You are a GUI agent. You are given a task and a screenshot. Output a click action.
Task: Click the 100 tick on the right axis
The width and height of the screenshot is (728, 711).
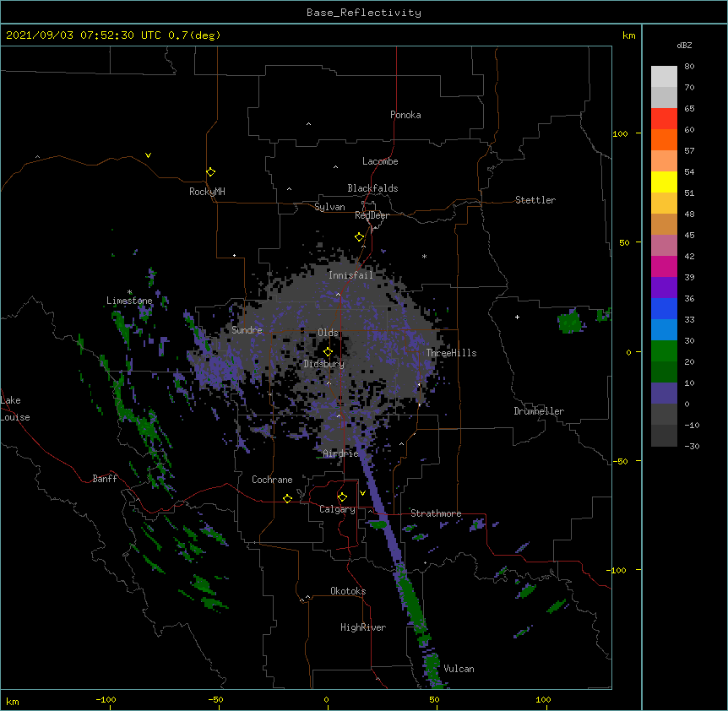(x=620, y=133)
